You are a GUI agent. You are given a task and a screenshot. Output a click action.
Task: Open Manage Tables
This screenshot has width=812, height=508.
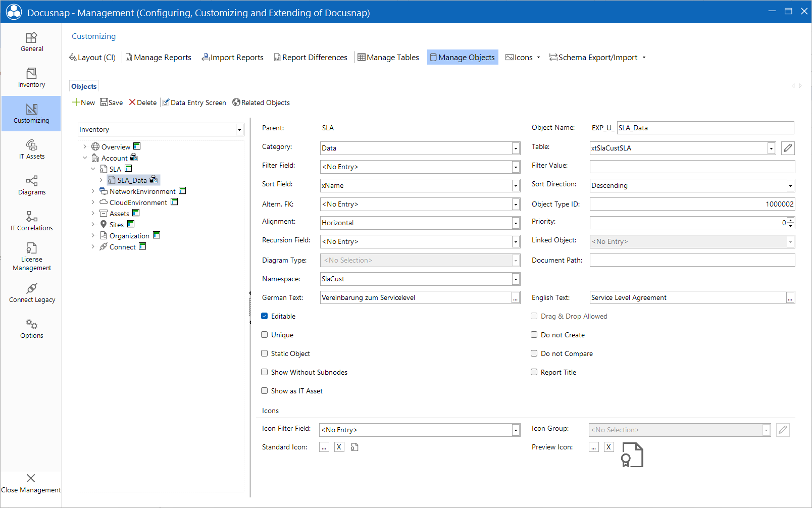[388, 58]
